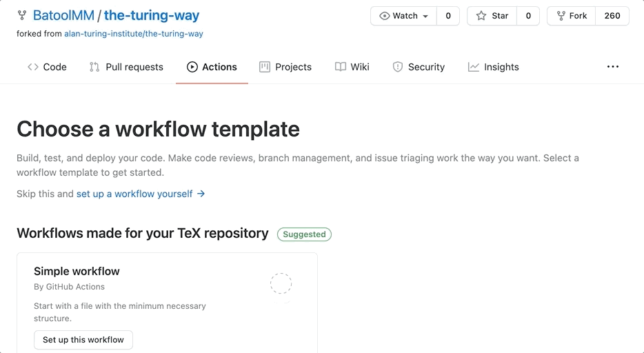Click the Security shield icon

tap(398, 67)
